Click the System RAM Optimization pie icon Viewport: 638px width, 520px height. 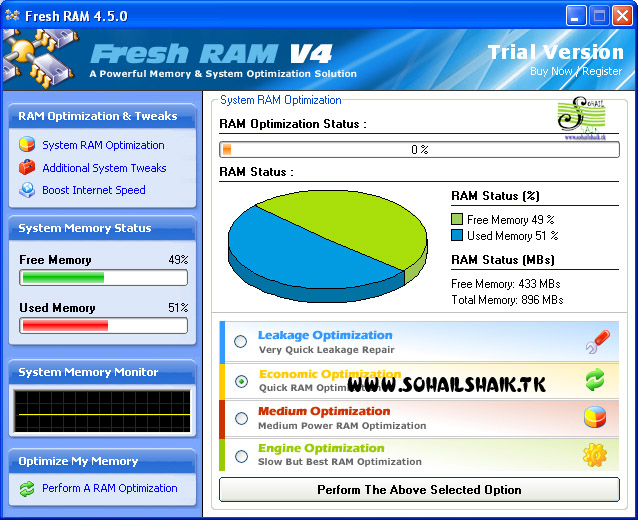pyautogui.click(x=27, y=144)
